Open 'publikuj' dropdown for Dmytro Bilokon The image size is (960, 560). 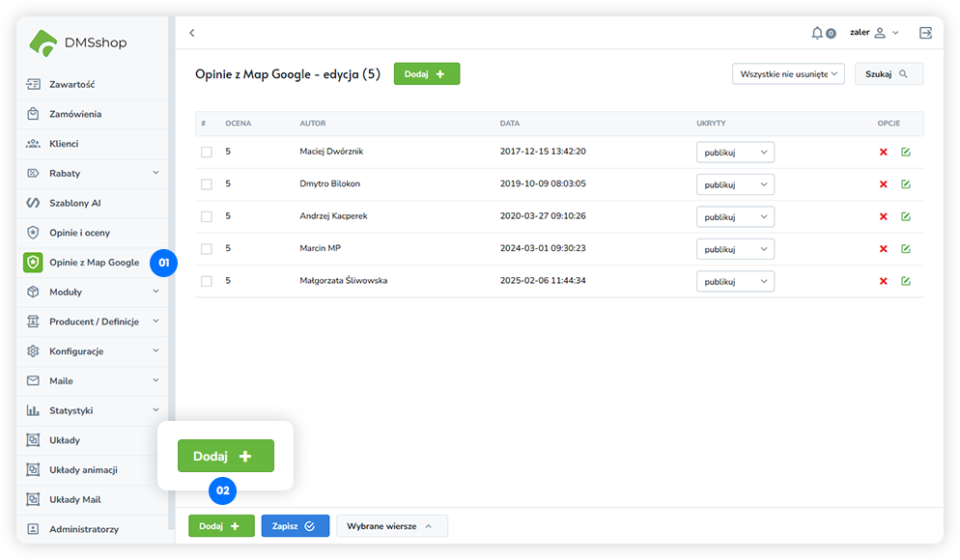pos(735,184)
